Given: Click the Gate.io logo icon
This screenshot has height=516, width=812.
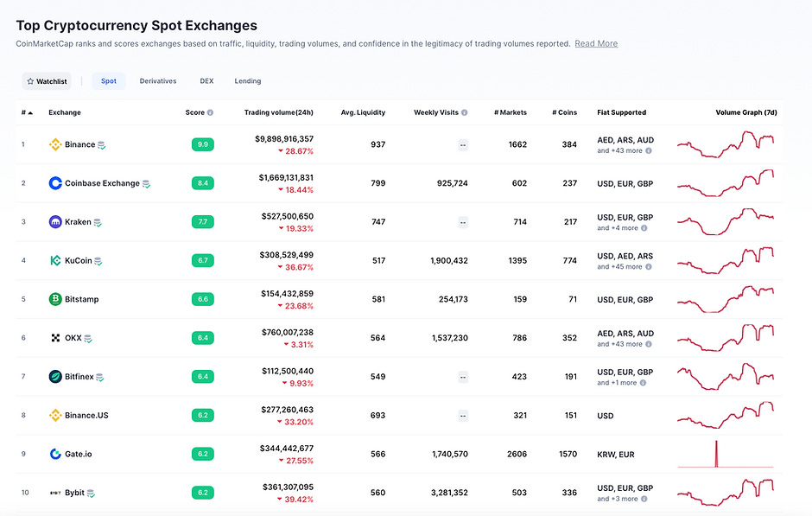Looking at the screenshot, I should pyautogui.click(x=55, y=454).
